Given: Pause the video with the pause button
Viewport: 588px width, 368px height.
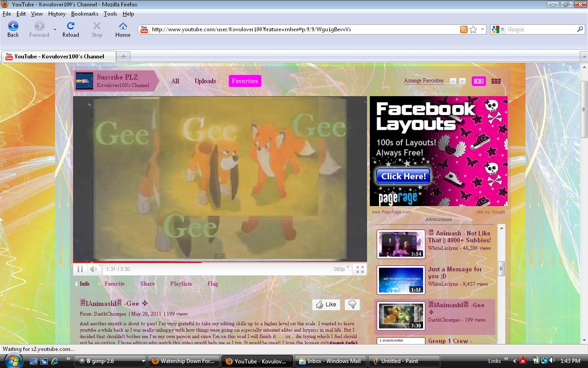Looking at the screenshot, I should [80, 269].
